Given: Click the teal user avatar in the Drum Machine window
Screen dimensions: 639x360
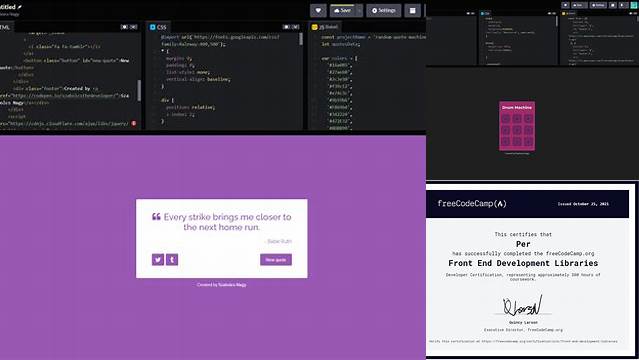Looking at the screenshot, I should tap(634, 4).
